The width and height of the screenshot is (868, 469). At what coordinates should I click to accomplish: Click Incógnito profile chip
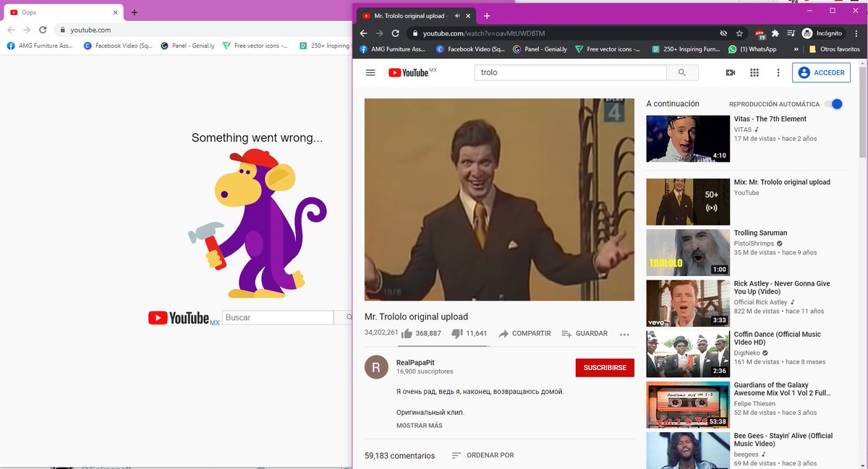[x=822, y=33]
